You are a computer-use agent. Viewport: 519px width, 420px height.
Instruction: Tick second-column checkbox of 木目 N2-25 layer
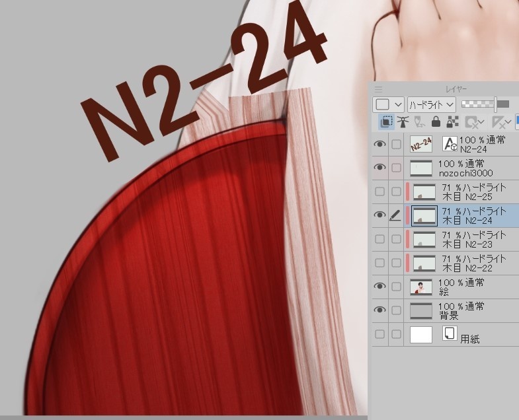click(396, 192)
